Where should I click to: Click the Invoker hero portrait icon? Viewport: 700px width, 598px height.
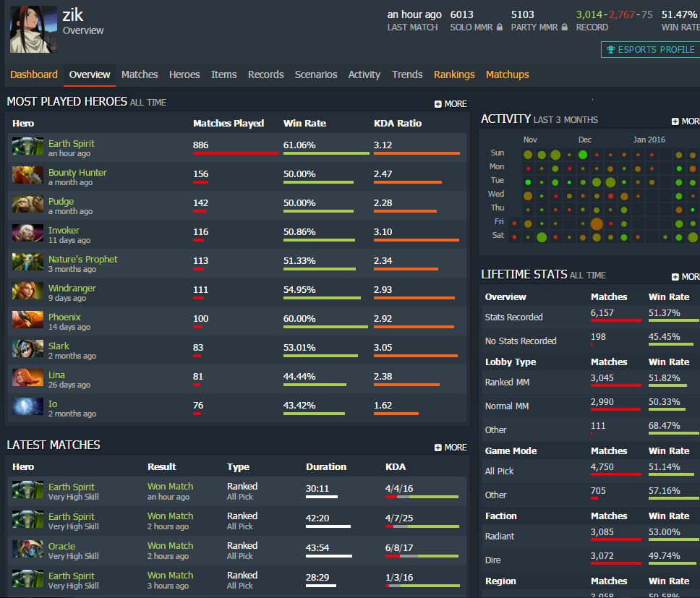point(27,233)
